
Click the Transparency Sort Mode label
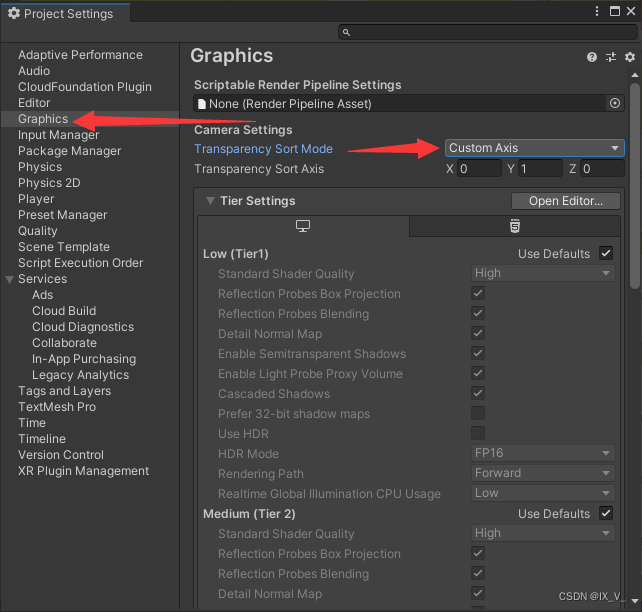click(x=263, y=149)
